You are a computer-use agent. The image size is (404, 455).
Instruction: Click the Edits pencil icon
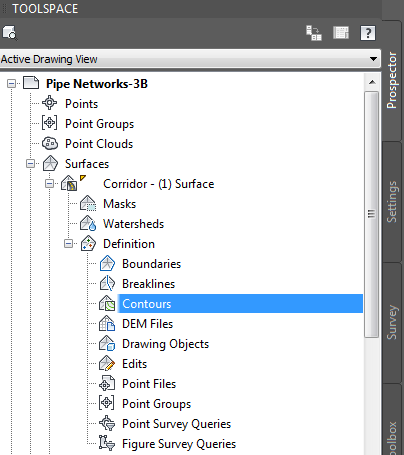pyautogui.click(x=107, y=363)
